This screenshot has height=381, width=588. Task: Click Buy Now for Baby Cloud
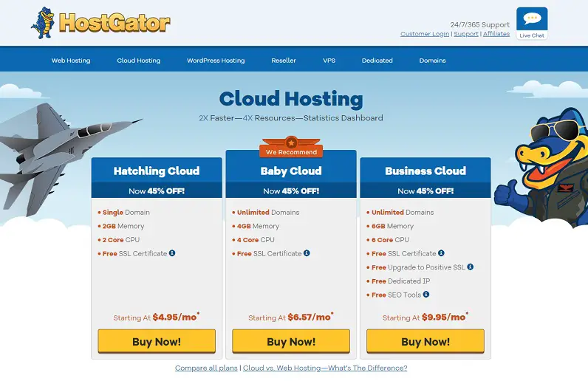coord(291,341)
